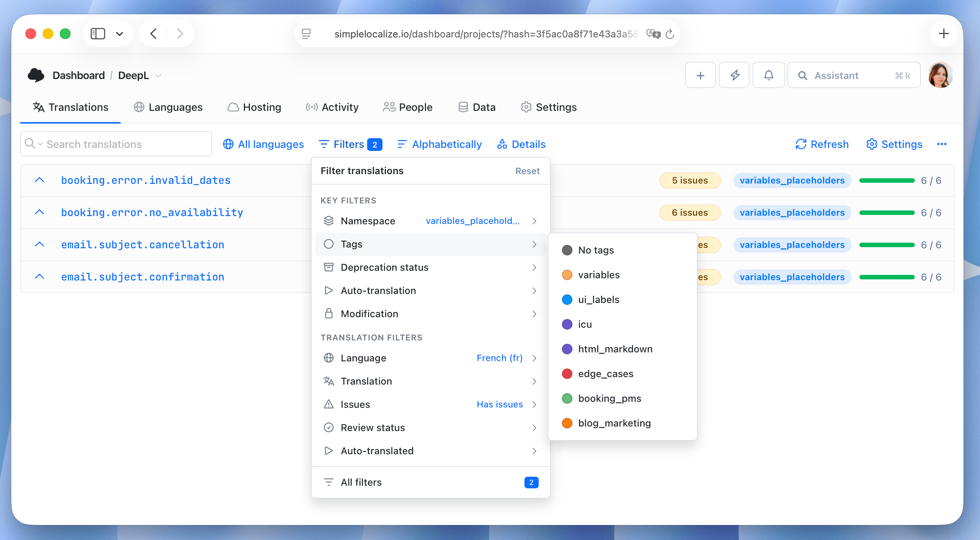Viewport: 980px width, 540px height.
Task: Click the blog_marketing orange color dot
Action: coord(567,423)
